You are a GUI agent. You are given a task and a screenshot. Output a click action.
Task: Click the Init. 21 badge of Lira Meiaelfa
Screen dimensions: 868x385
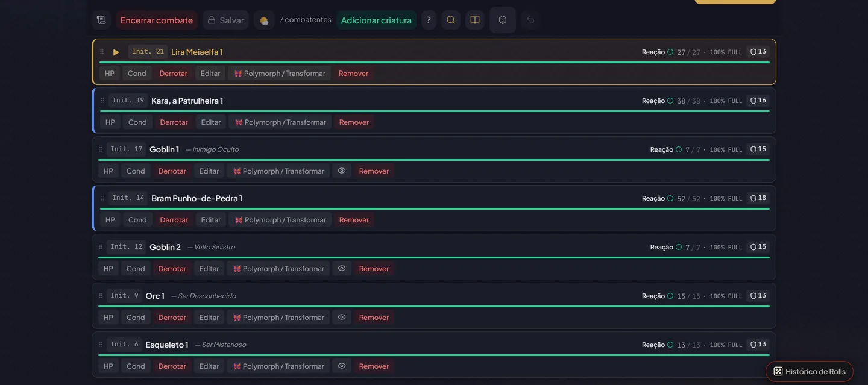click(148, 52)
